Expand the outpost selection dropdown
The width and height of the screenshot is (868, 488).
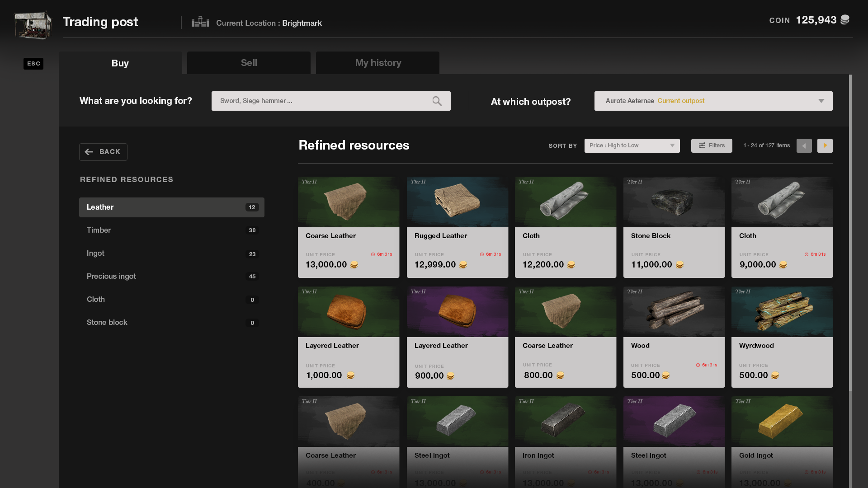point(713,101)
